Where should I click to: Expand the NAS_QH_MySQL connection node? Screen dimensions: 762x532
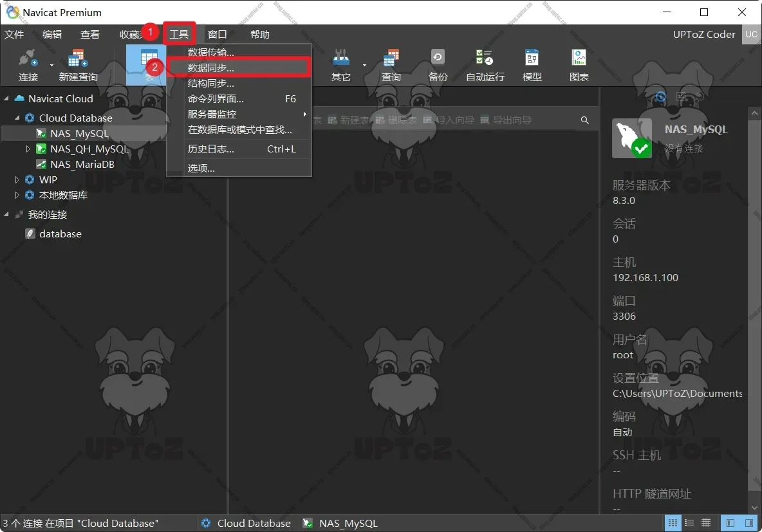click(x=28, y=149)
